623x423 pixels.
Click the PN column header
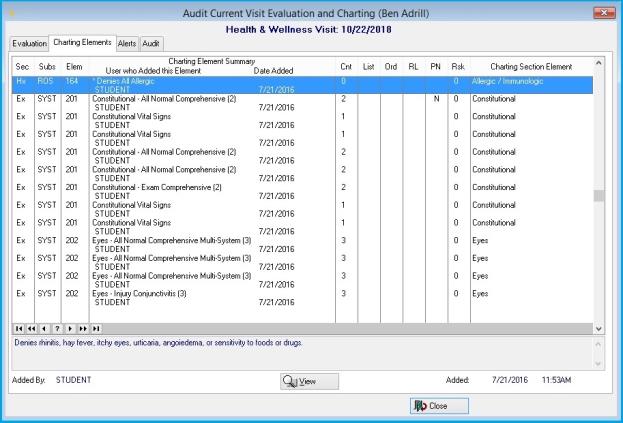(x=435, y=67)
